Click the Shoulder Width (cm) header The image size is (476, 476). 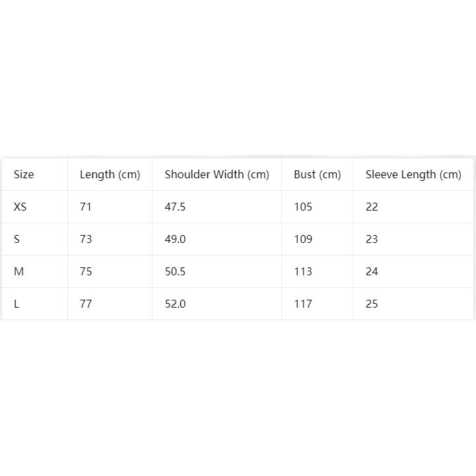pyautogui.click(x=217, y=175)
